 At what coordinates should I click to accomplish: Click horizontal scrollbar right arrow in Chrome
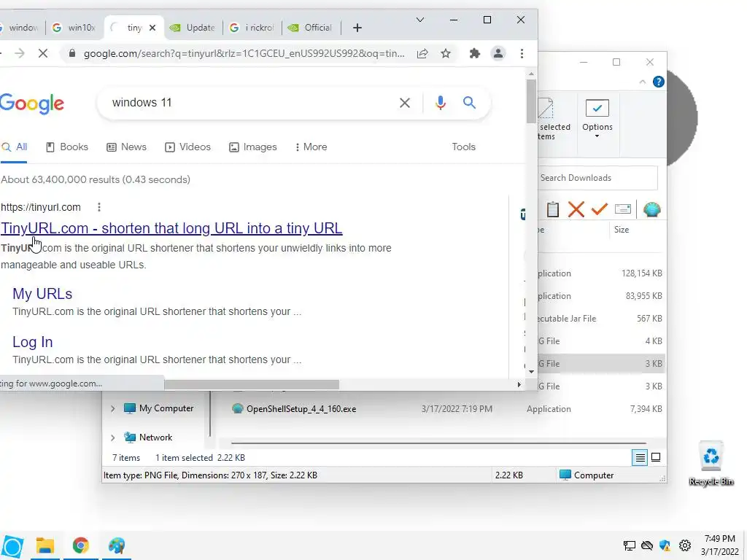tap(519, 384)
